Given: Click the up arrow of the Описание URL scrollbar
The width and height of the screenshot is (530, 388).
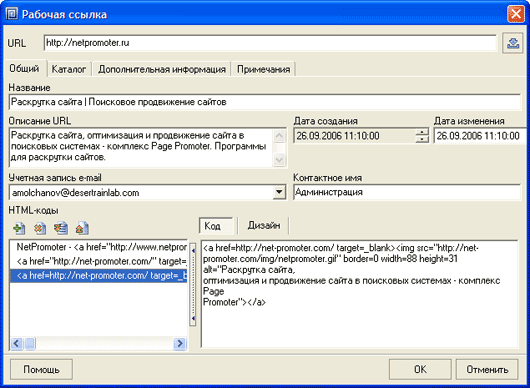Looking at the screenshot, I should (279, 136).
